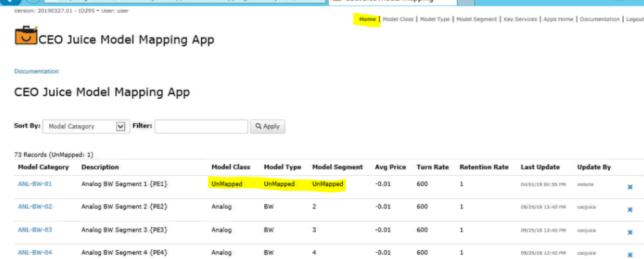The width and height of the screenshot is (644, 259).
Task: Remove the ANL-BW-03 row using its X icon
Action: 630,232
